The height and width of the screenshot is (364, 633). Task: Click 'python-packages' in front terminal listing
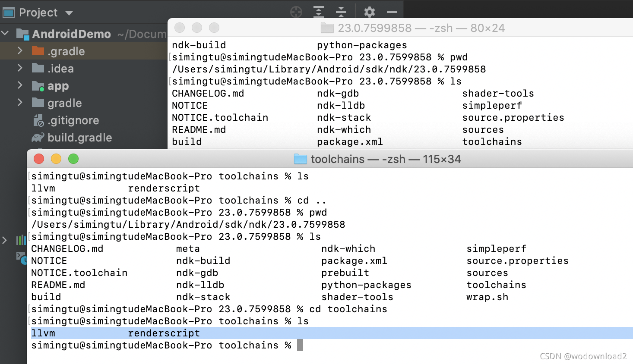(x=367, y=285)
